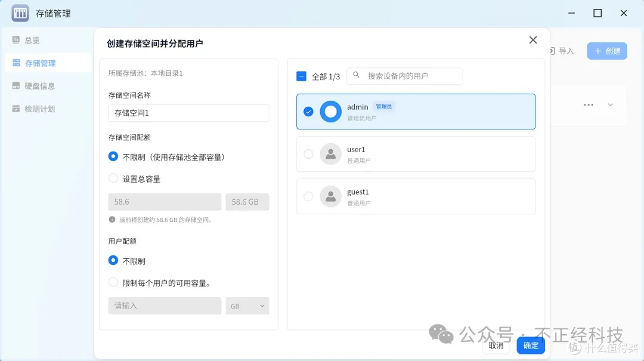
Task: Expand the chevron next to more menu
Action: (611, 105)
